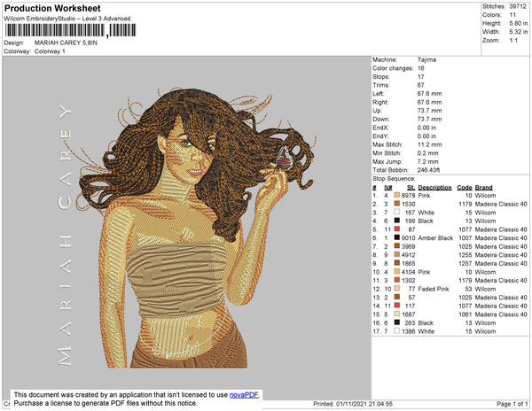Click the Left value "67.6 mm"

click(429, 94)
